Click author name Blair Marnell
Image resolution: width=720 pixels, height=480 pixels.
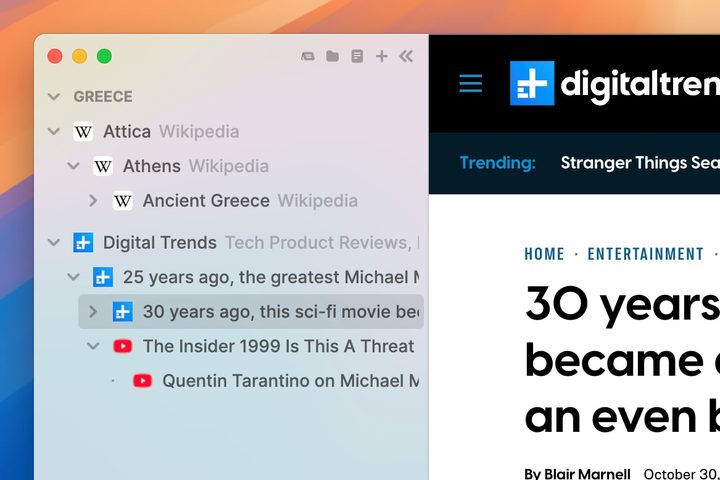pos(587,474)
